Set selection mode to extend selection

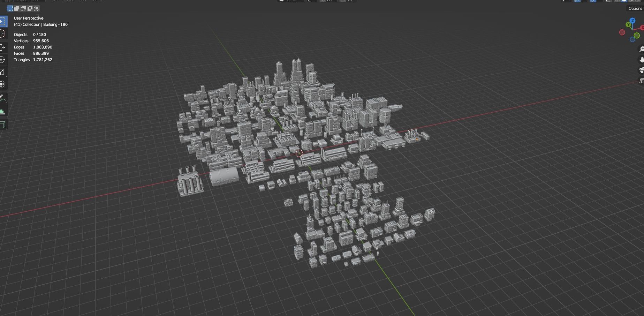(17, 8)
